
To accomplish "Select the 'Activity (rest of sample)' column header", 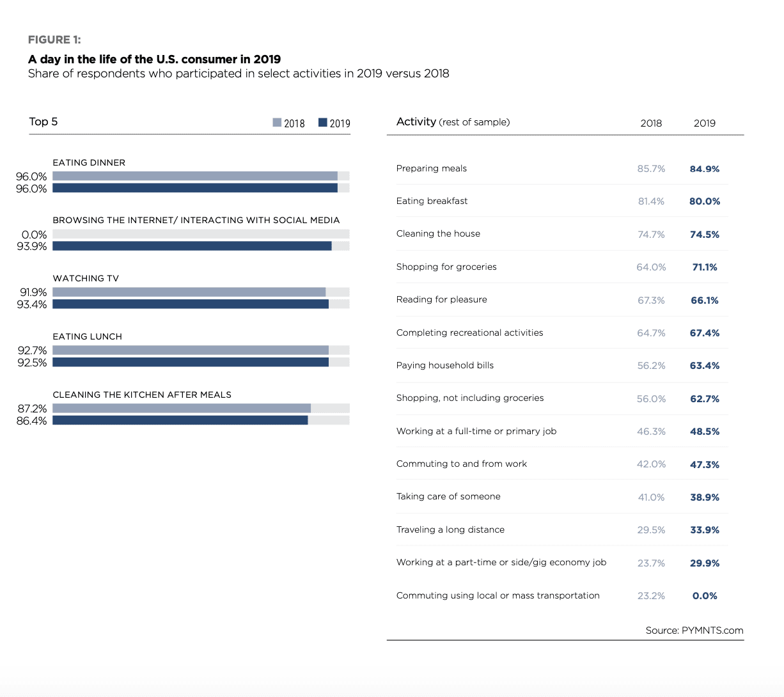I will 453,121.
